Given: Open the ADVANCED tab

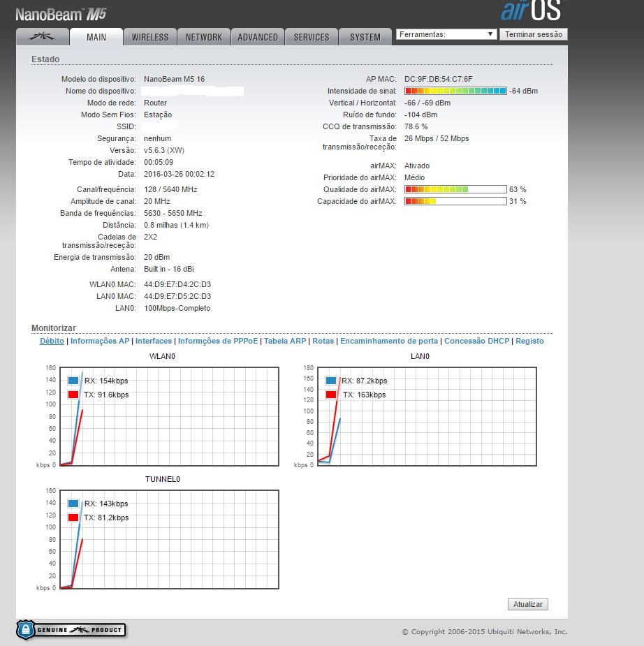Looking at the screenshot, I should pyautogui.click(x=258, y=37).
